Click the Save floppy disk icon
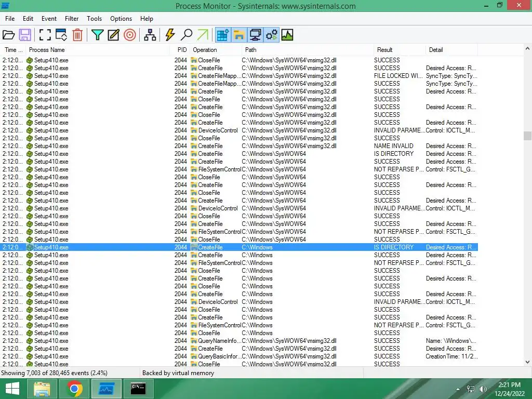 [x=25, y=35]
